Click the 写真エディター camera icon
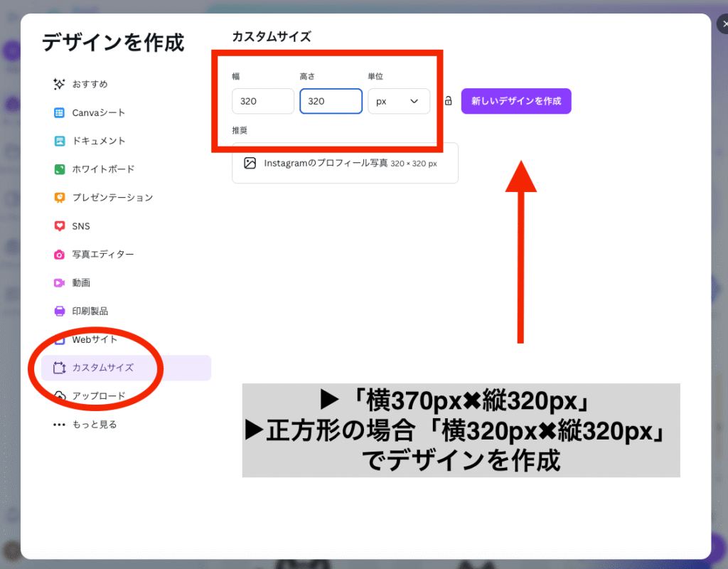The width and height of the screenshot is (728, 569). pyautogui.click(x=60, y=255)
